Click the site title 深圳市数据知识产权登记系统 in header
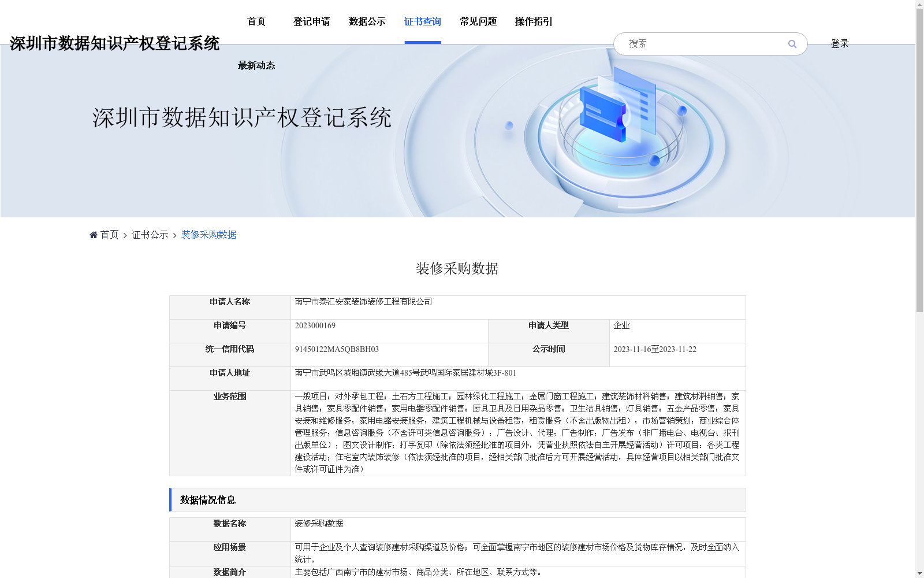Viewport: 924px width, 578px height. tap(114, 43)
